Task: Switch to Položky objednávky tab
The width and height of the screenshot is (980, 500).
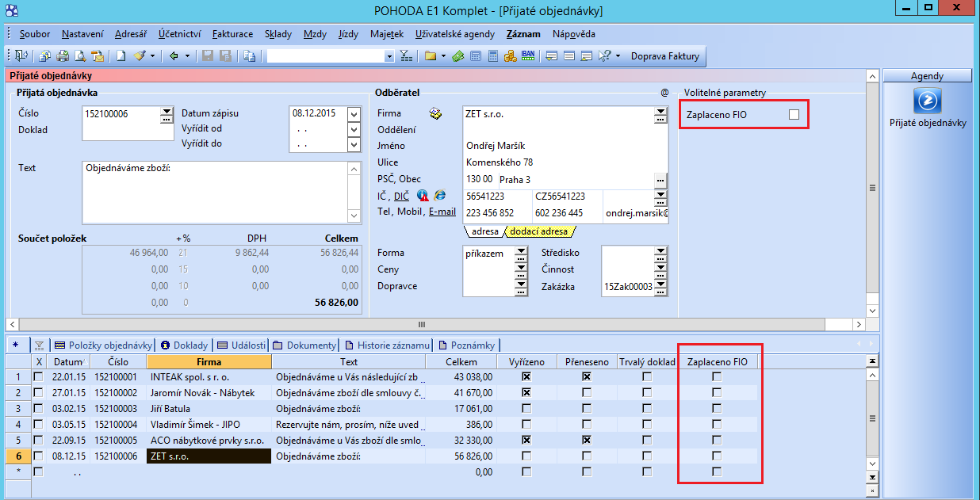Action: (x=103, y=345)
